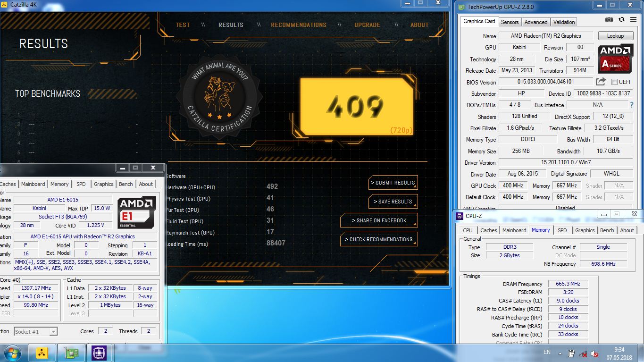Click the Lookup button in GPU-Z

click(x=615, y=36)
